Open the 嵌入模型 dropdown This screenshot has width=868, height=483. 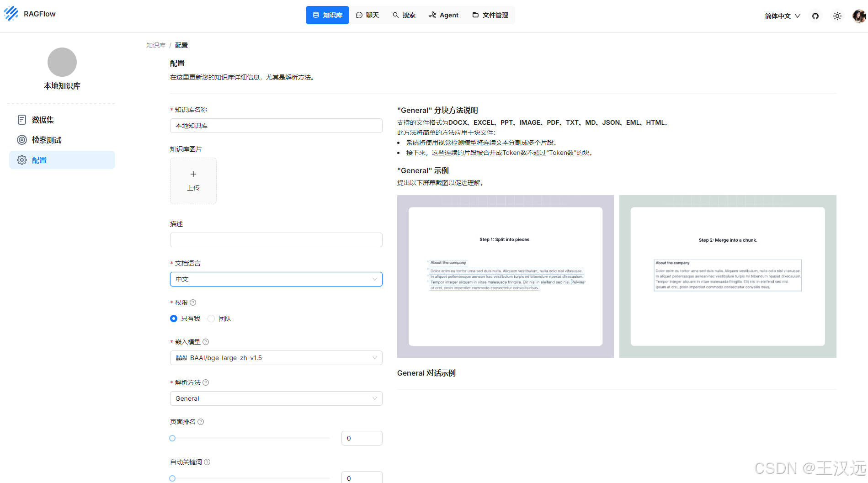276,358
